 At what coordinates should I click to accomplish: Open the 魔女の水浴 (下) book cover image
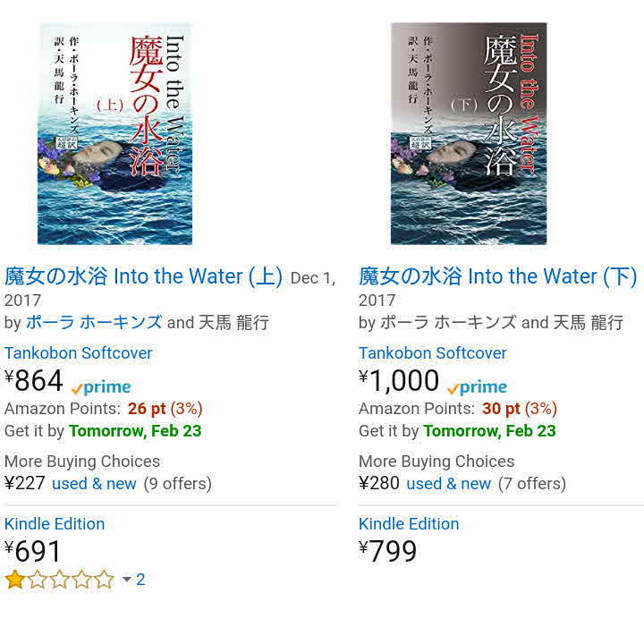click(x=469, y=134)
